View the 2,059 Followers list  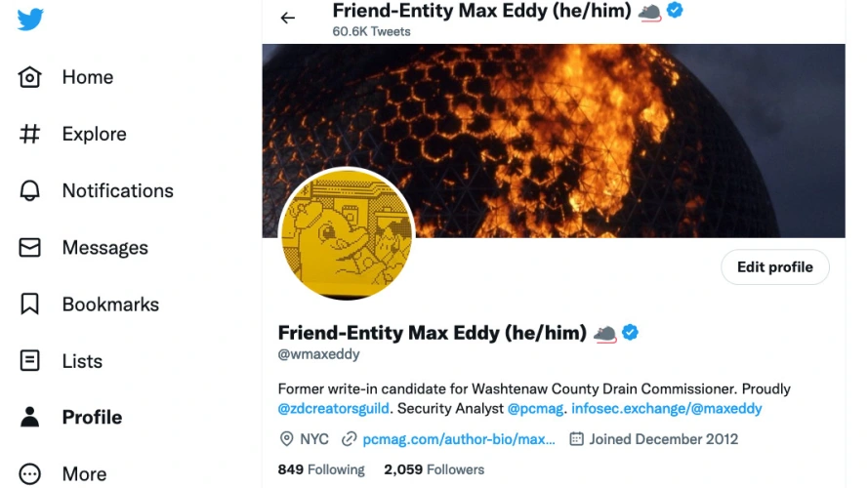[x=434, y=469]
